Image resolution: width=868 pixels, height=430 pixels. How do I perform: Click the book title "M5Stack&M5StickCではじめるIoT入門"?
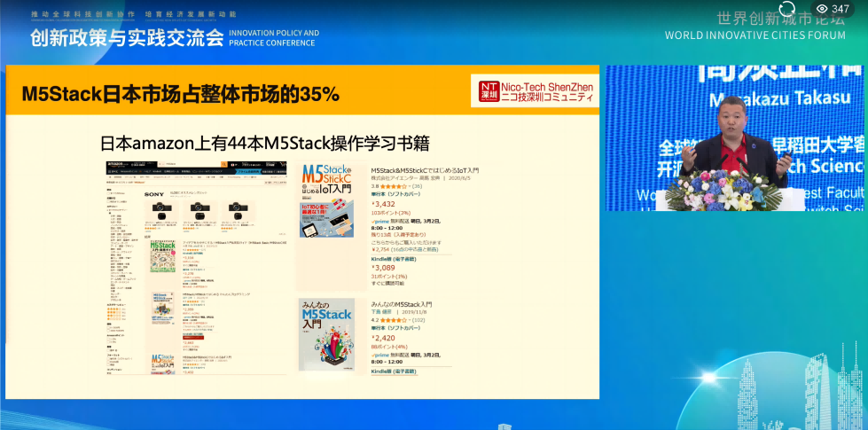point(425,170)
